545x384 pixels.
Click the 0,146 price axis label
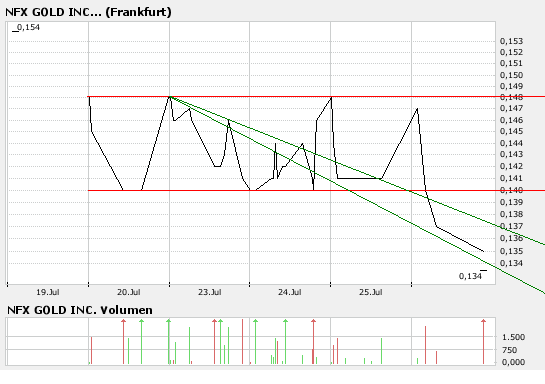click(511, 120)
